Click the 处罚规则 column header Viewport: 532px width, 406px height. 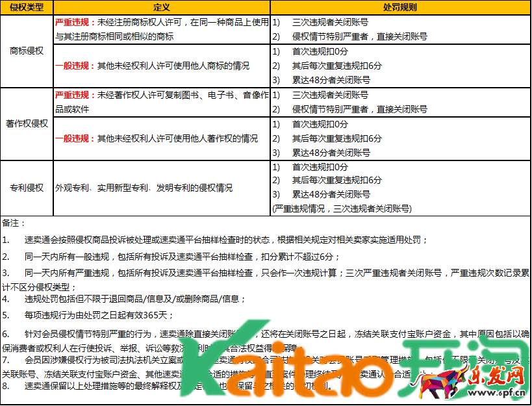coord(400,7)
